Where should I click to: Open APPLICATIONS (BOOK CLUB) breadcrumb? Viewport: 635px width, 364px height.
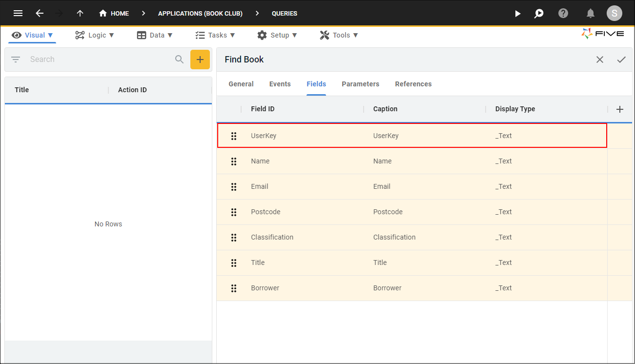click(x=200, y=13)
